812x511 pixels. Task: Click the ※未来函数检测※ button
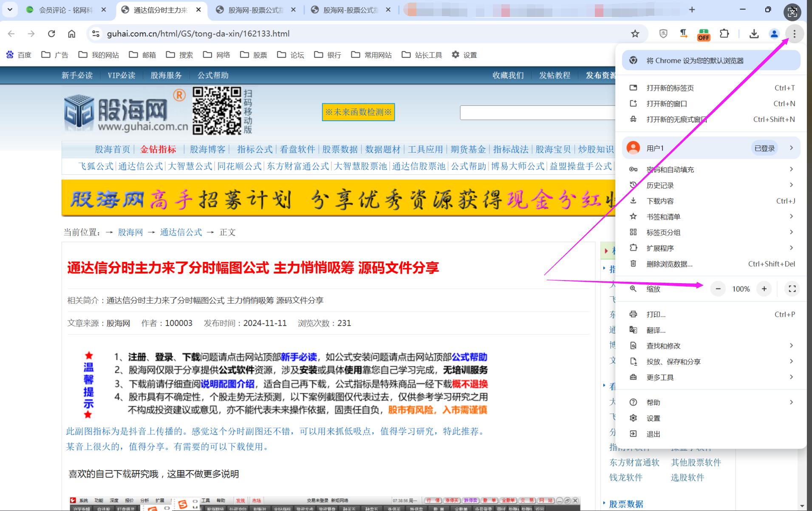(x=358, y=112)
